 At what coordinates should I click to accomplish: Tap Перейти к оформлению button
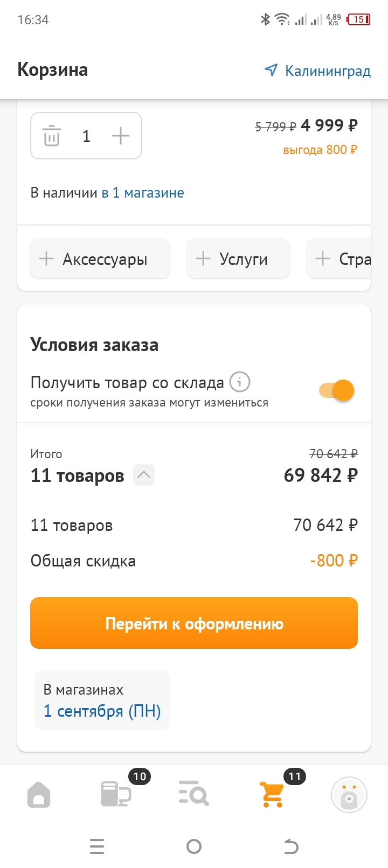[194, 623]
